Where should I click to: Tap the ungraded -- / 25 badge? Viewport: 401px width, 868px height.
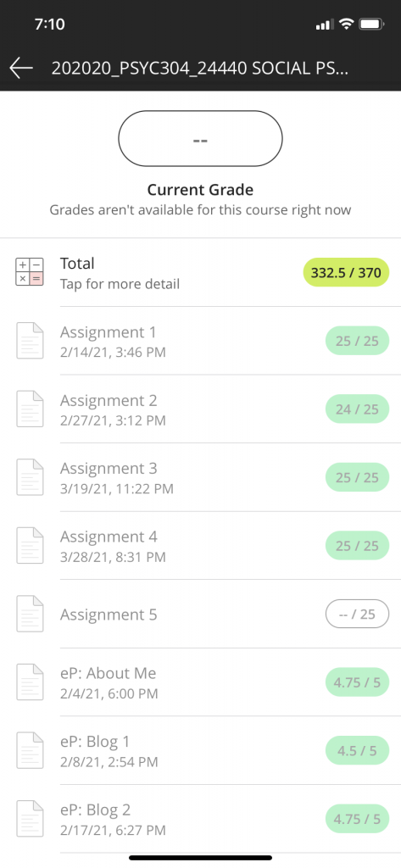click(x=357, y=614)
